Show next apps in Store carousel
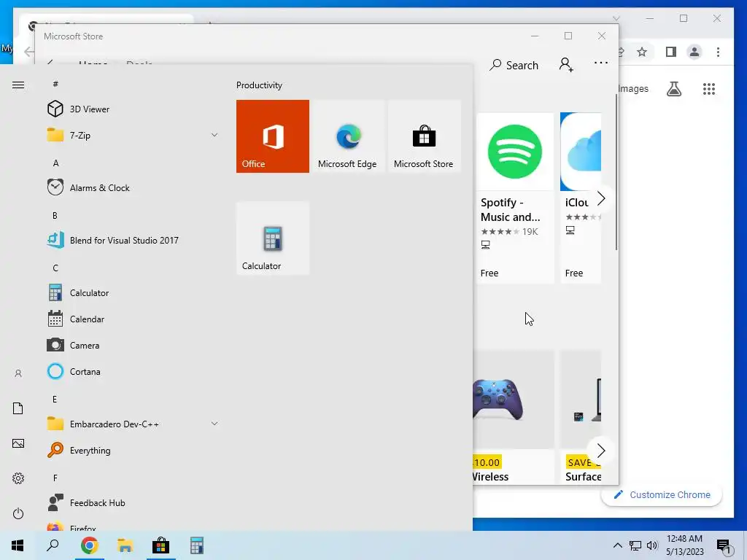Viewport: 747px width, 560px height. pyautogui.click(x=601, y=198)
